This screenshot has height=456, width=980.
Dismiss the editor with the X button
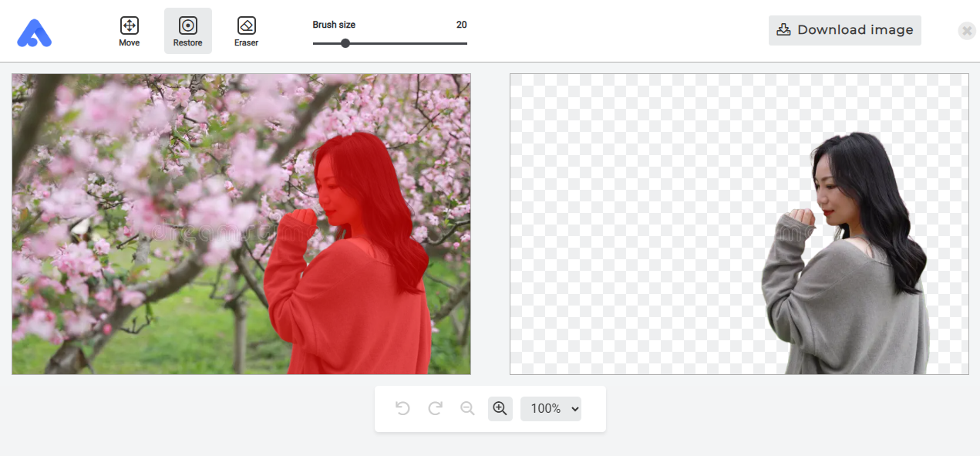point(966,31)
